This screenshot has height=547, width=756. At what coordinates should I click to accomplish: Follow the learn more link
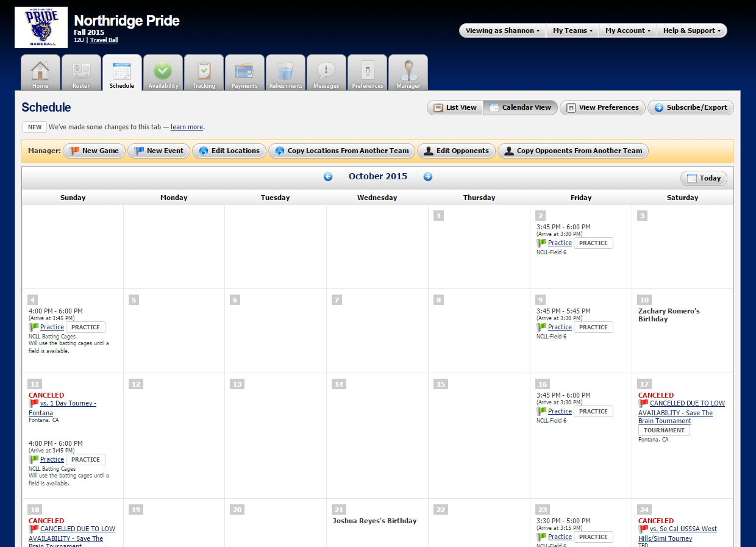pos(187,127)
